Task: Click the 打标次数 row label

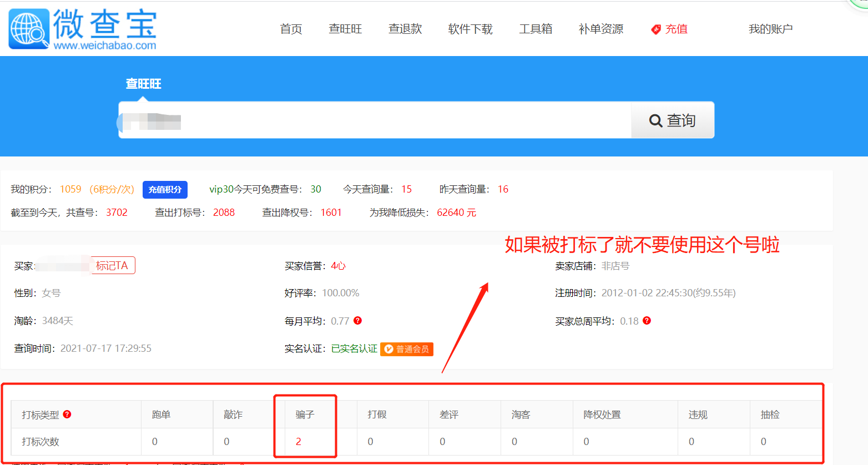Action: pyautogui.click(x=41, y=442)
